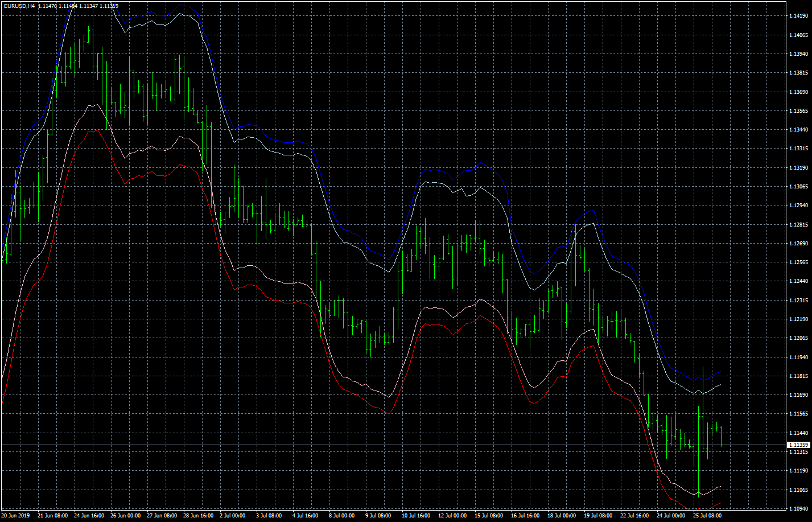Click the 2 Jul 00:00 time label
This screenshot has width=812, height=522.
[233, 516]
